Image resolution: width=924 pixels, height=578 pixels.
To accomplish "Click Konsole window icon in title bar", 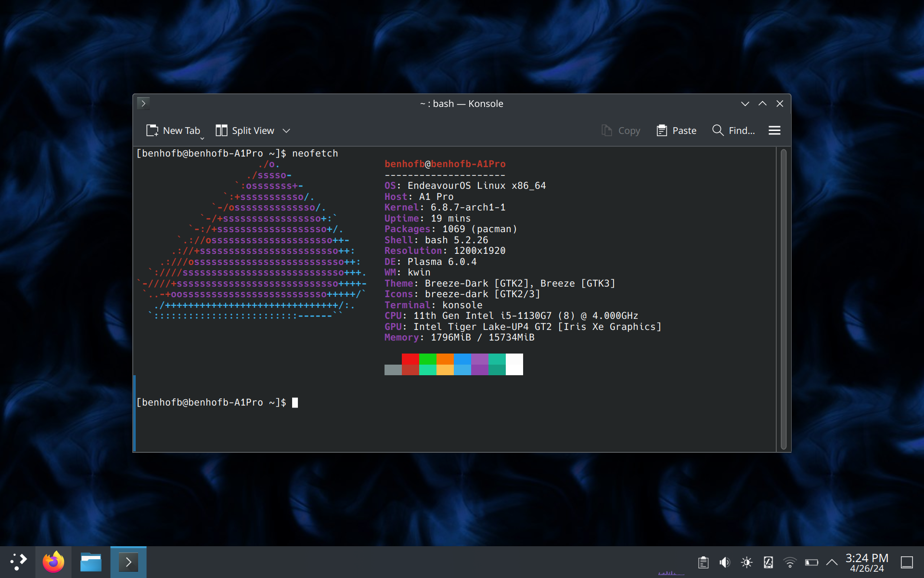I will [143, 104].
